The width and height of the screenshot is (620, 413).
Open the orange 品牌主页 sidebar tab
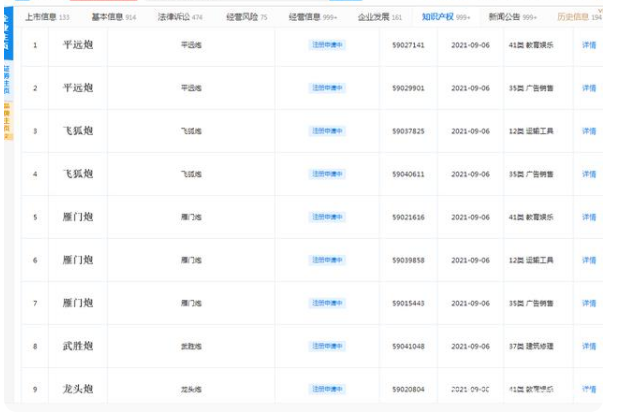click(8, 119)
